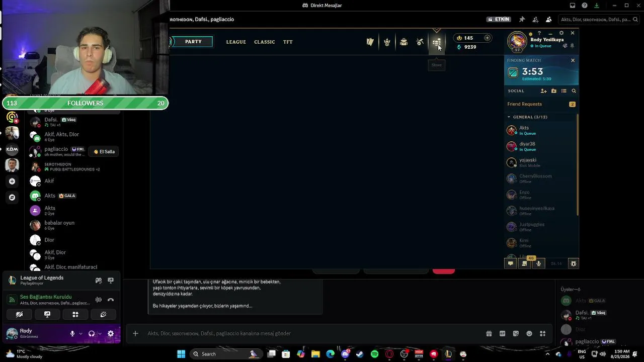Switch to the CLASSIC tab
Screen dimensions: 644x362
click(264, 42)
